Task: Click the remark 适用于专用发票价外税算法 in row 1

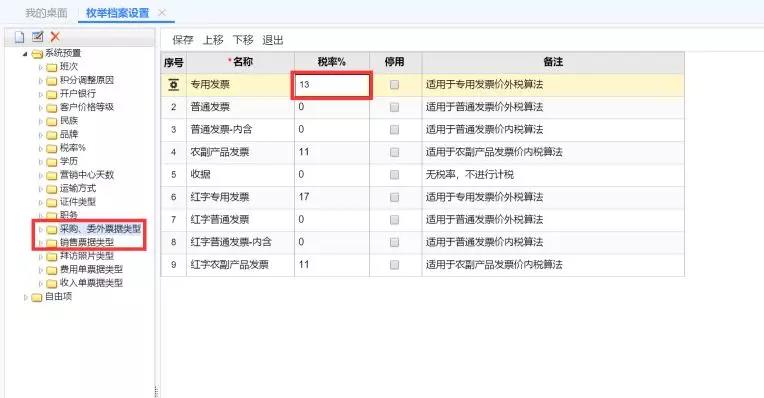Action: 484,85
